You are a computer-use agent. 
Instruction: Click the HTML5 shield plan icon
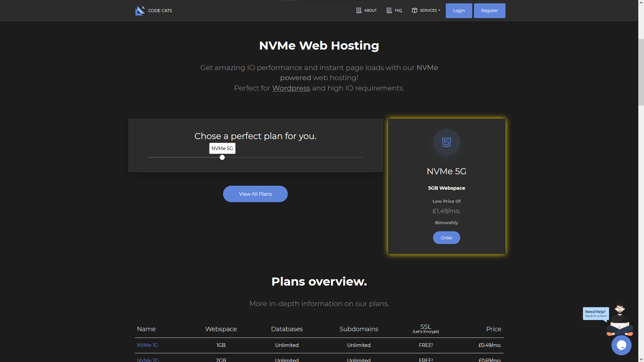point(446,142)
